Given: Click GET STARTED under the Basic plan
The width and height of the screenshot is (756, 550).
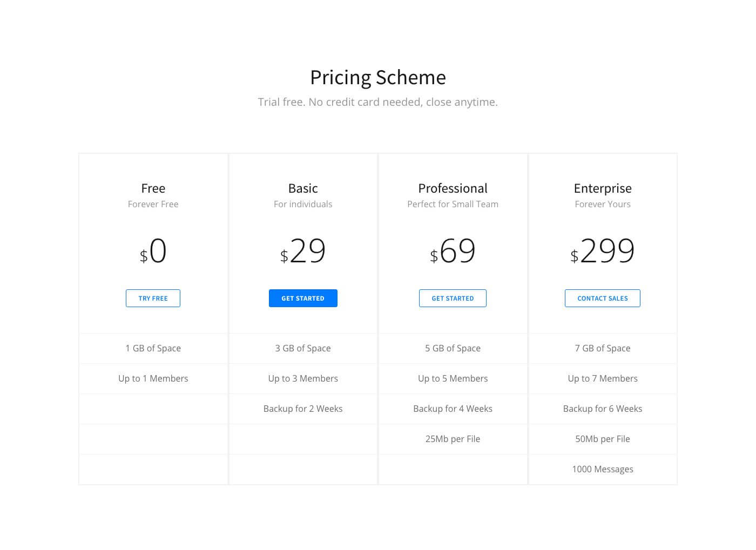Looking at the screenshot, I should (303, 298).
